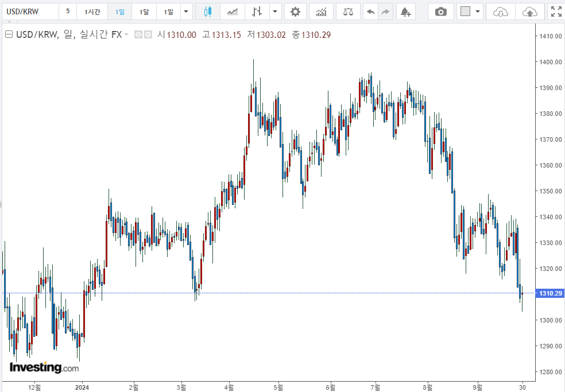Undo the last chart action
This screenshot has width=565, height=392.
click(370, 12)
